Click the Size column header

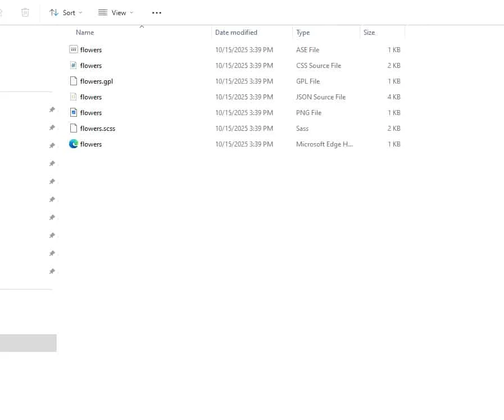[369, 33]
